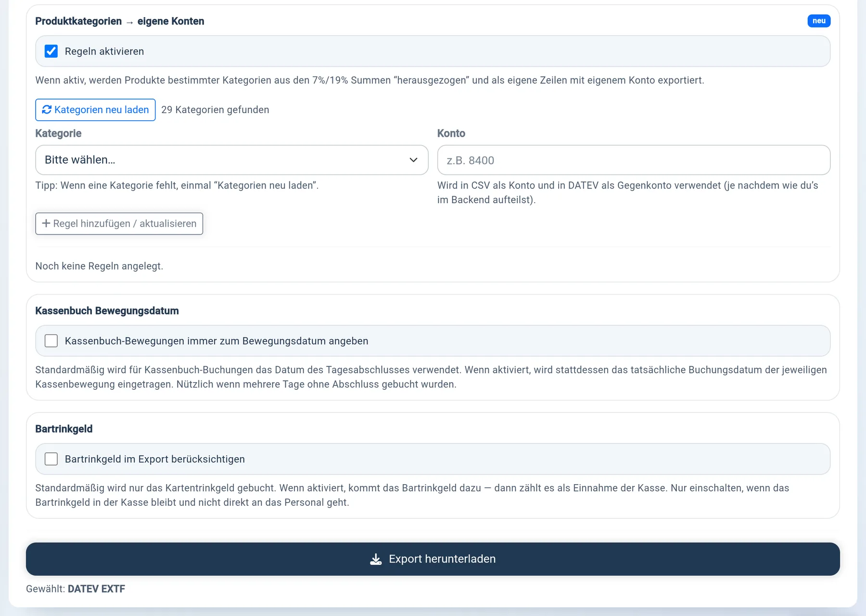Click the 'Konto' field label
This screenshot has width=866, height=616.
pos(451,133)
